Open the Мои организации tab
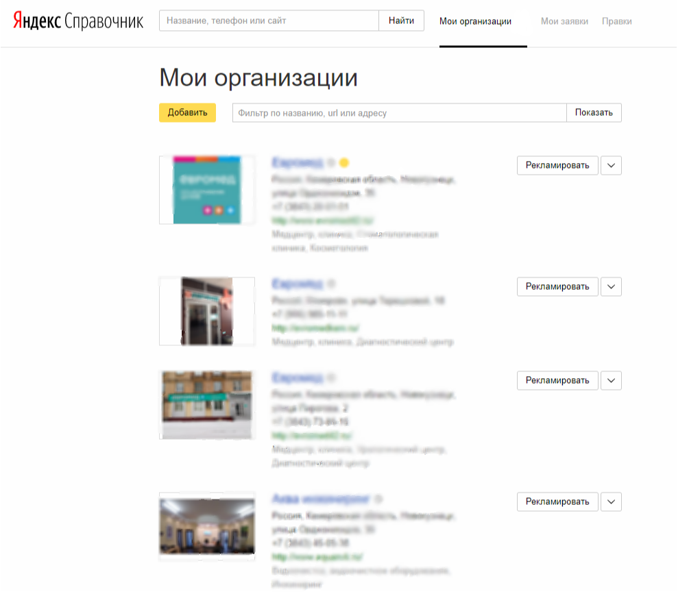The image size is (700, 596). coord(475,21)
